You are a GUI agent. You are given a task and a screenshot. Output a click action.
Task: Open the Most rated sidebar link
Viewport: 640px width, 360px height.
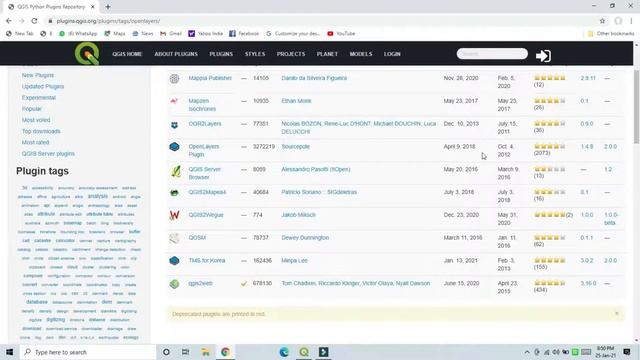[36, 142]
